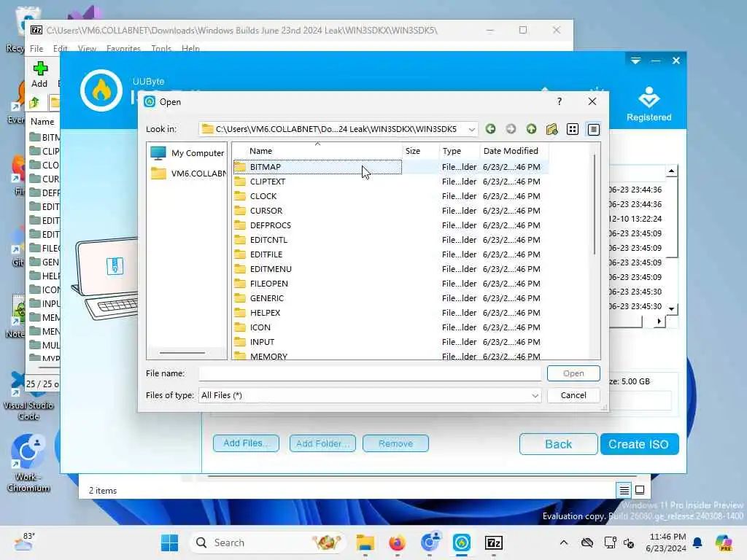Image resolution: width=747 pixels, height=560 pixels.
Task: Create a new folder via the folder icon in Open dialog
Action: point(551,129)
